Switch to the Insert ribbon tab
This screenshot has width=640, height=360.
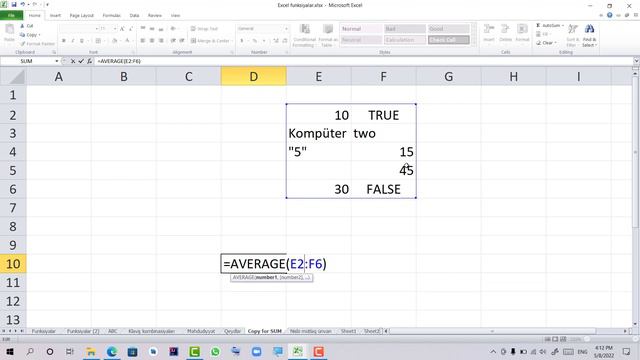(55, 16)
